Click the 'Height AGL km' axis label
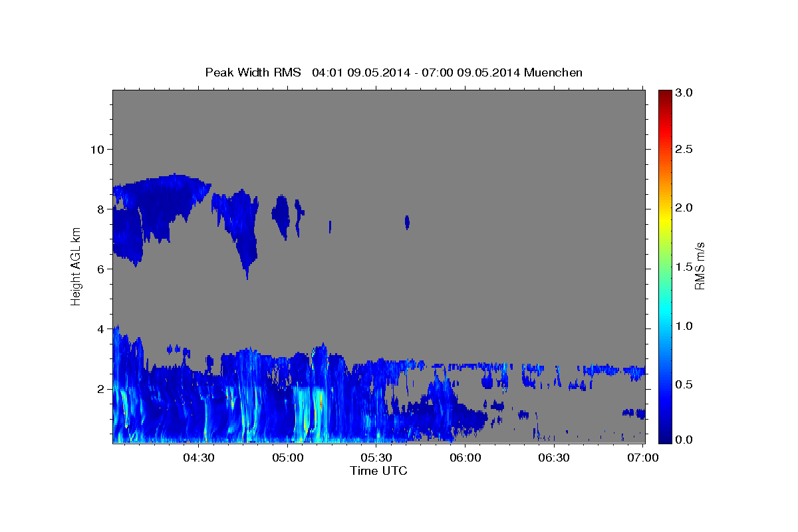798x532 pixels. [76, 266]
